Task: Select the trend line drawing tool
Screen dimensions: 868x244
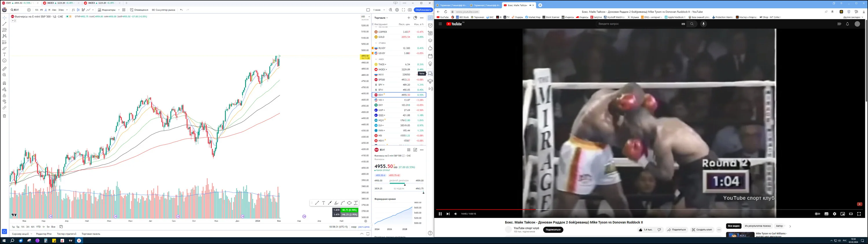Action: (4, 24)
